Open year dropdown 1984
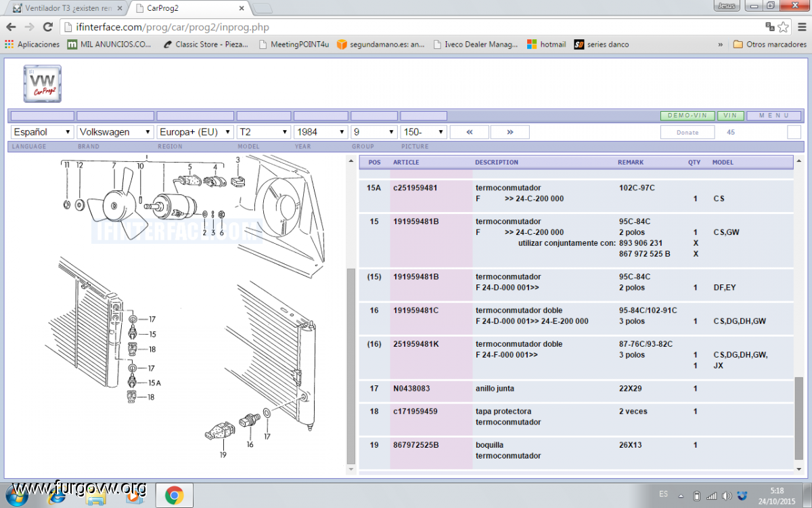Image resolution: width=812 pixels, height=508 pixels. (x=320, y=132)
